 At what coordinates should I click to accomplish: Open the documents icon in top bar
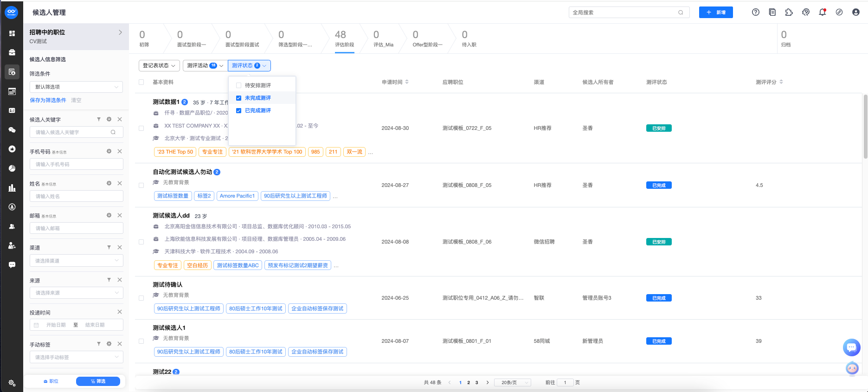point(772,13)
